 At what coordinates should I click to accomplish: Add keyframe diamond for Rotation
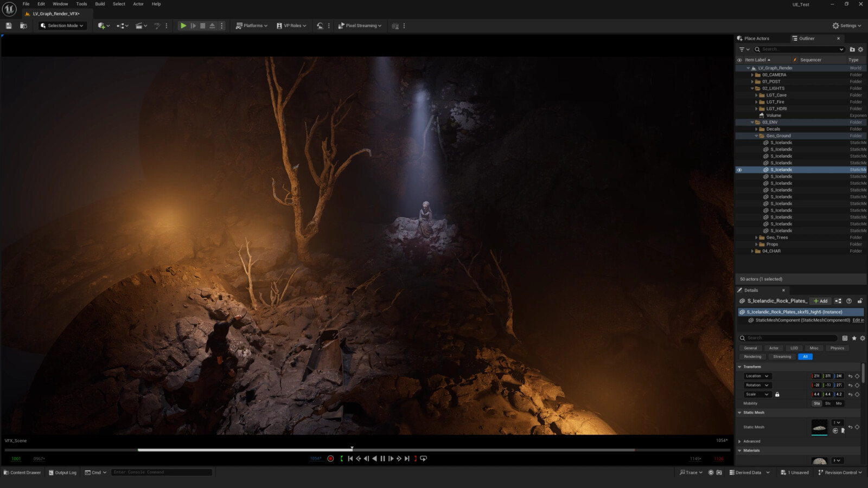coord(857,386)
